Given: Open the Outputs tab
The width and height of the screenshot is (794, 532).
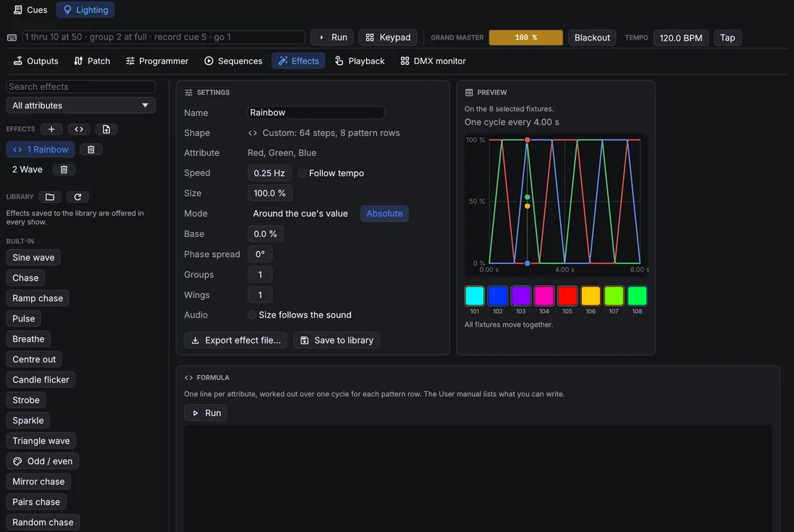Looking at the screenshot, I should point(35,61).
